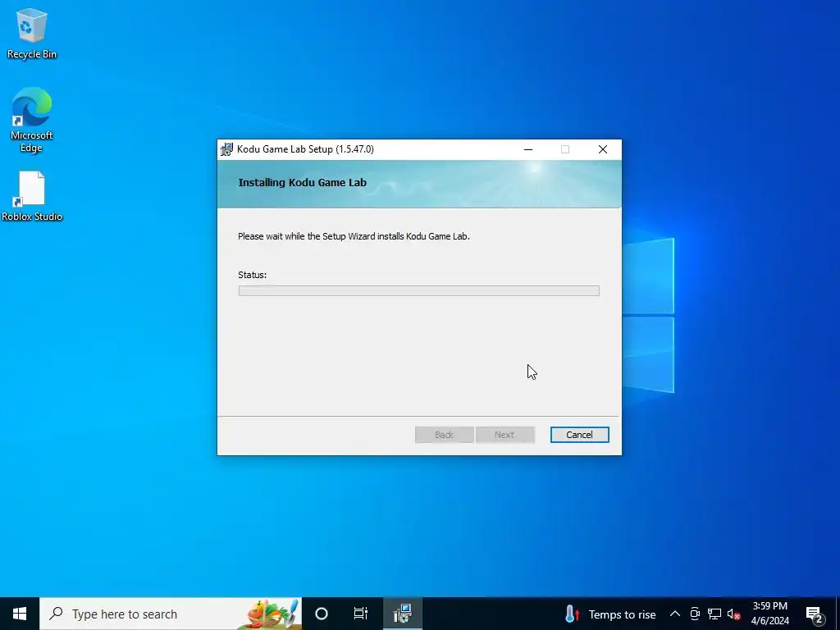Open Cortana circle icon on taskbar

[322, 614]
